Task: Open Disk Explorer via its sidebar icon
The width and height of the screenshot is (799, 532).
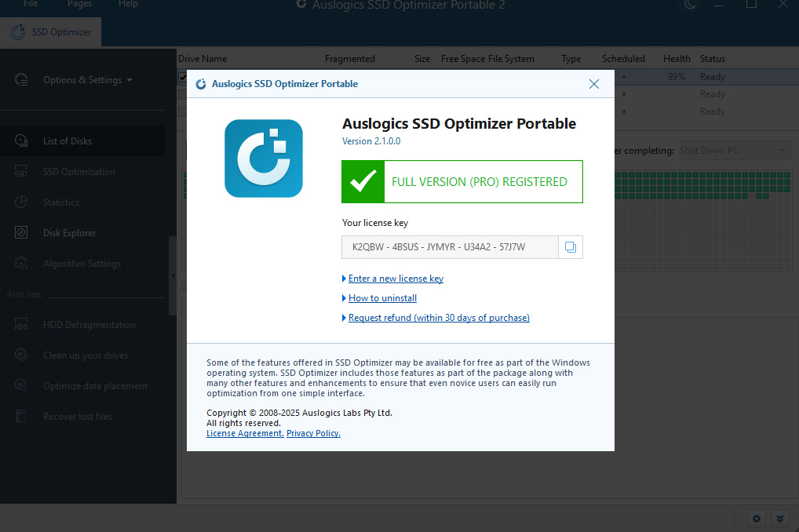Action: click(x=21, y=233)
